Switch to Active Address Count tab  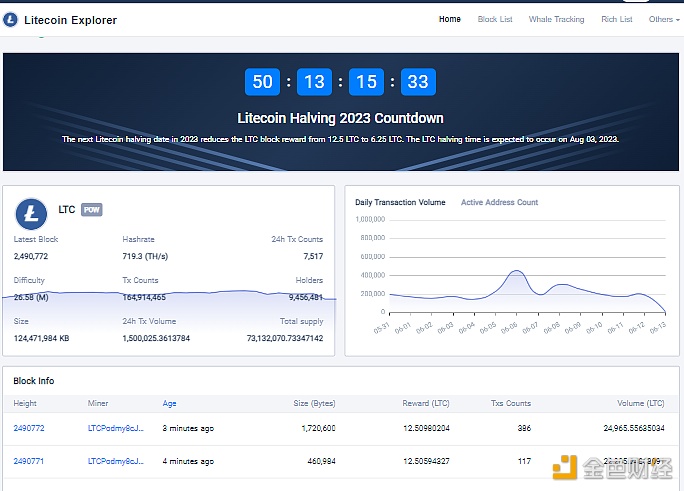click(499, 202)
